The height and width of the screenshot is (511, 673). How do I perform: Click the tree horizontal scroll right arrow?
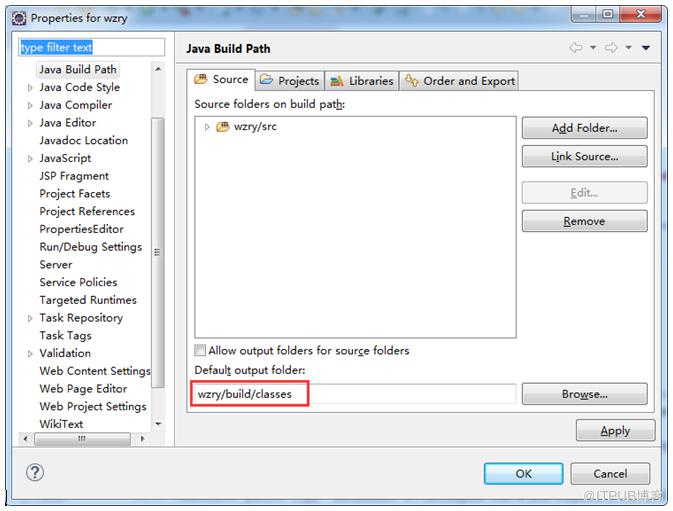(142, 438)
